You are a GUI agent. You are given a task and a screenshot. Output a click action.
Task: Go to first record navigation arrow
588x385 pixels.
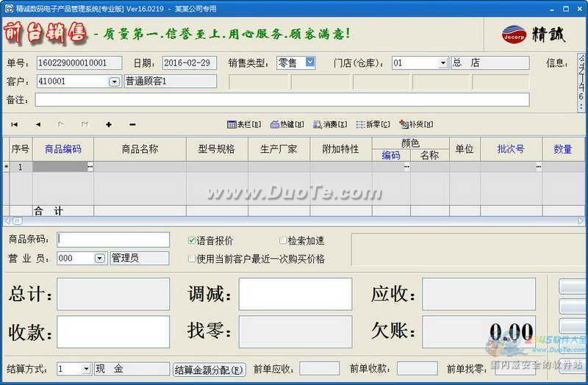pyautogui.click(x=14, y=125)
